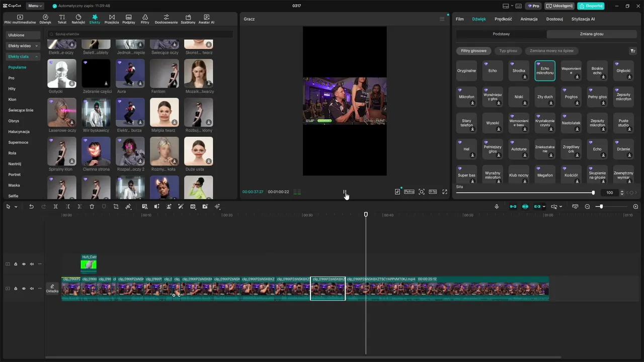Delete selected clip with trash icon
This screenshot has height=362, width=644.
[92, 207]
